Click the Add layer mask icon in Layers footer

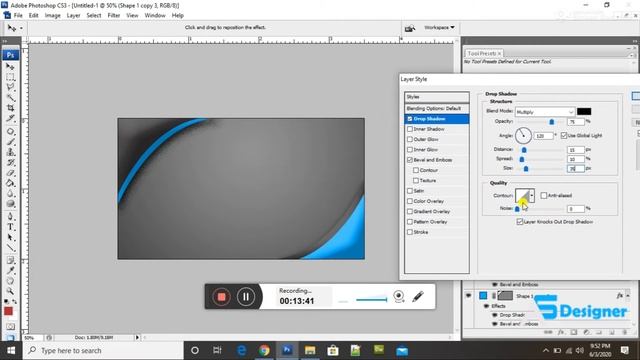click(573, 332)
